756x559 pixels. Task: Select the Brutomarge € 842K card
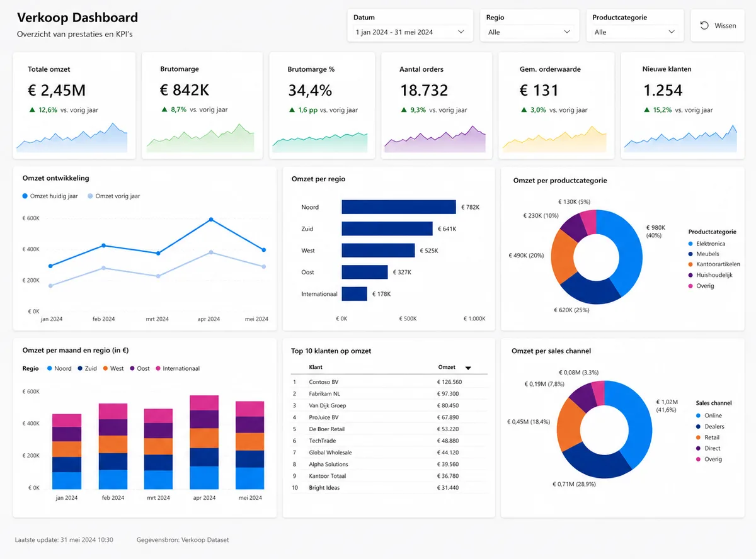point(202,105)
